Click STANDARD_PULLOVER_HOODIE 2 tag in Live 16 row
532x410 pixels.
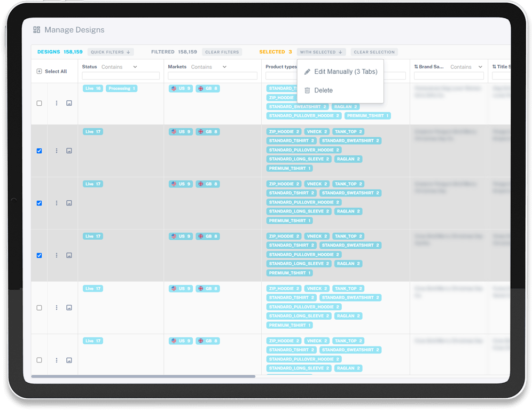coord(304,116)
